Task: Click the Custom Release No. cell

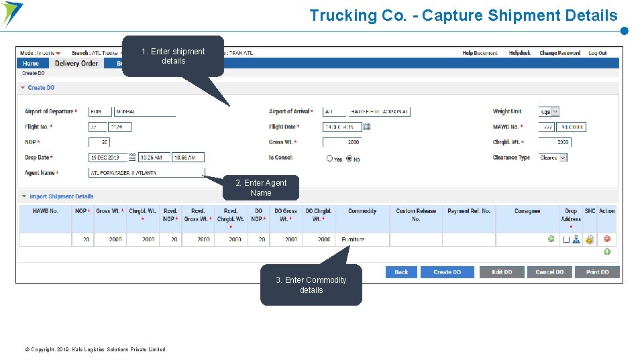Action: (416, 239)
